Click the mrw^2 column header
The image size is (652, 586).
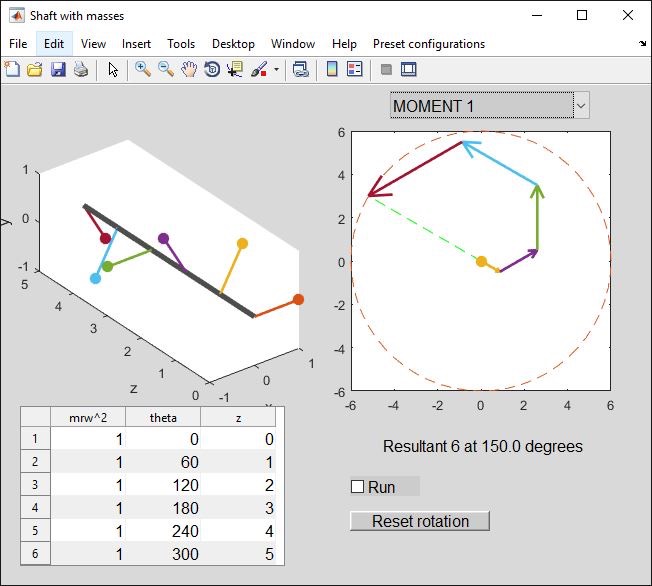coord(88,417)
